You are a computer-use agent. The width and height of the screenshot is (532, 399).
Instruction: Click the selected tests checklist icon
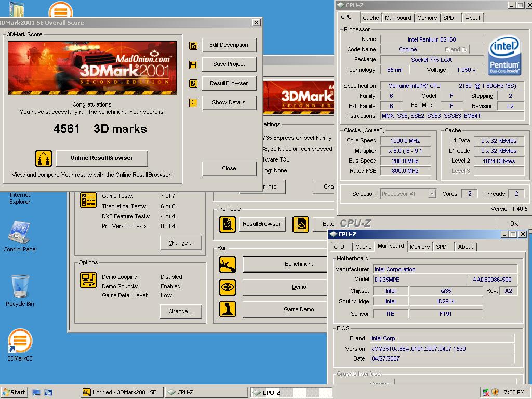[88, 200]
